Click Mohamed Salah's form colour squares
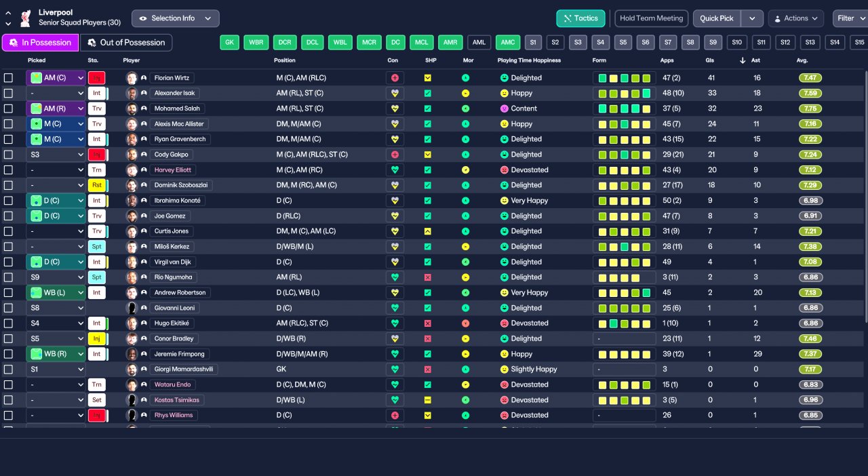868x476 pixels. 624,108
